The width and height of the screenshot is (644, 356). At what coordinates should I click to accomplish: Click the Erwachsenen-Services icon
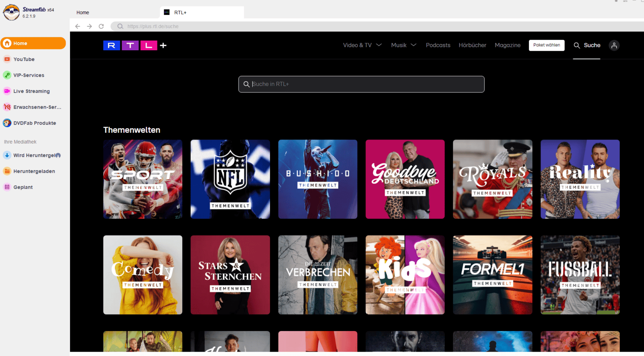(x=7, y=107)
